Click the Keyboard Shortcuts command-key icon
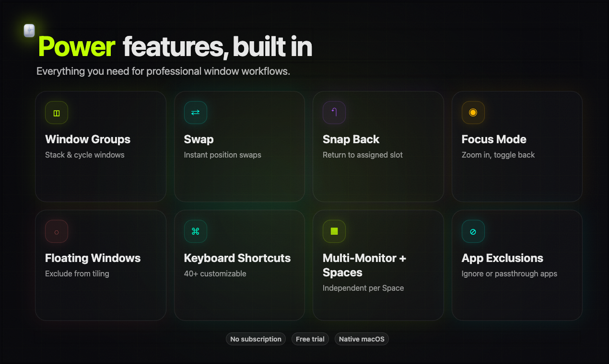 (195, 231)
